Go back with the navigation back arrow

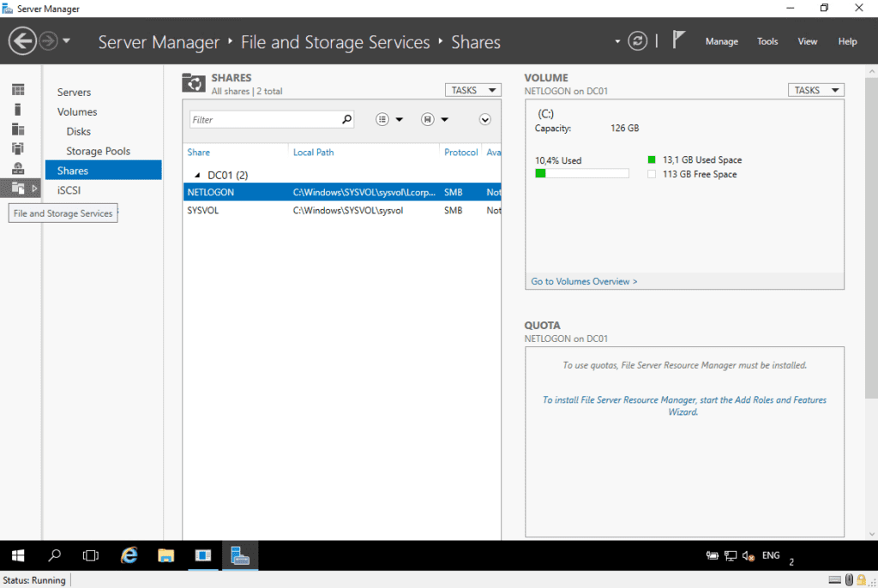click(22, 41)
